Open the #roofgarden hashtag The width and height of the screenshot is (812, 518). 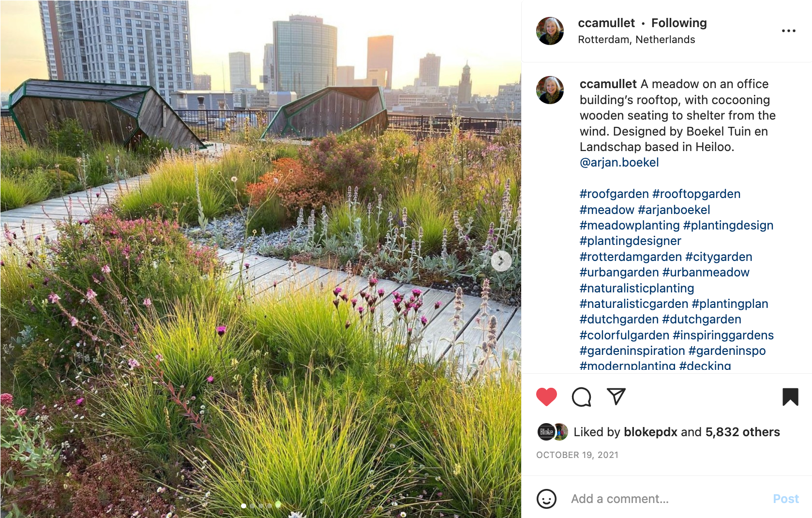click(614, 194)
